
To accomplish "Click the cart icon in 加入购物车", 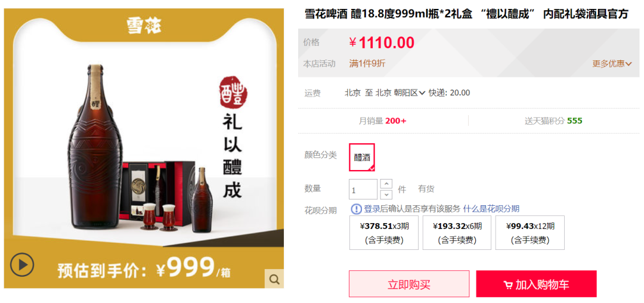I will (508, 285).
